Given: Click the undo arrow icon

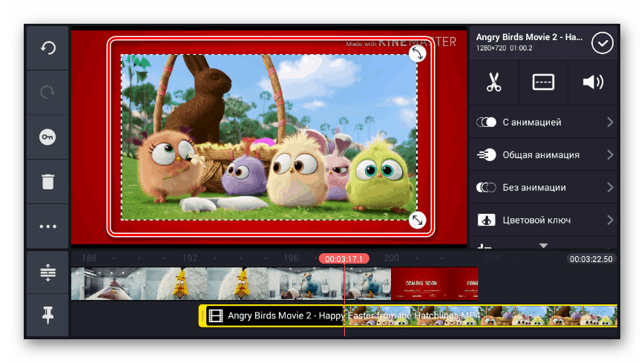Looking at the screenshot, I should point(47,48).
